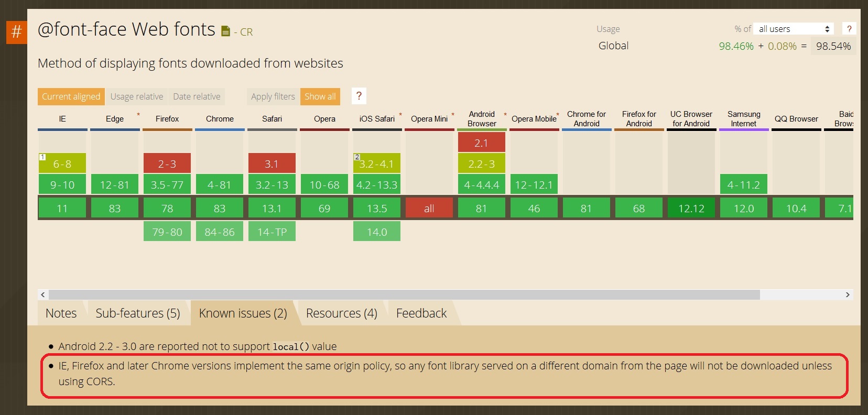Image resolution: width=868 pixels, height=415 pixels.
Task: Open the Feedback tab
Action: tap(421, 313)
